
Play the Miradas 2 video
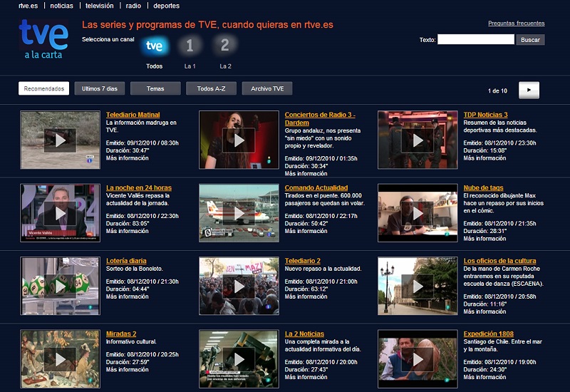coord(60,359)
